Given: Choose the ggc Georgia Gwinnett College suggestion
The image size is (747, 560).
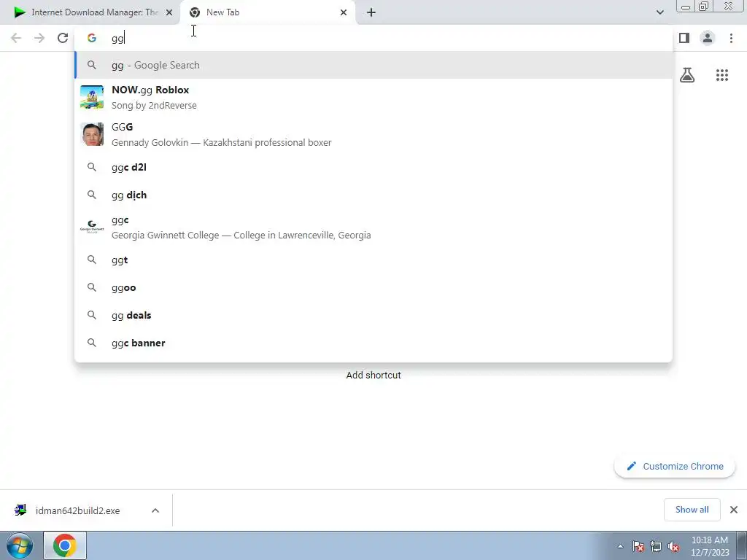Looking at the screenshot, I should coord(373,227).
